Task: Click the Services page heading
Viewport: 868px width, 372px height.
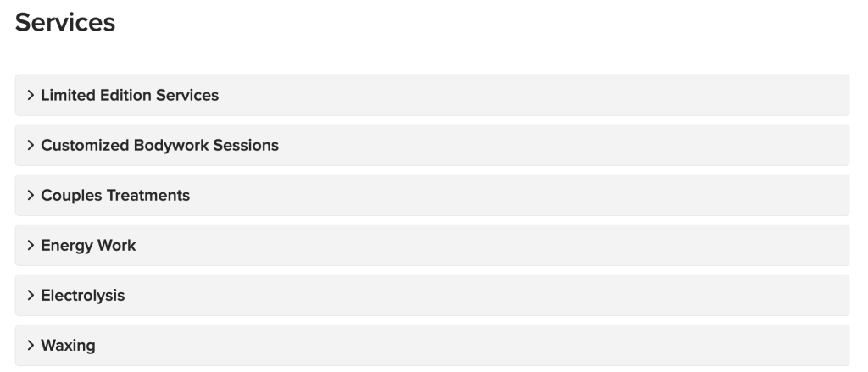Action: pyautogui.click(x=65, y=23)
